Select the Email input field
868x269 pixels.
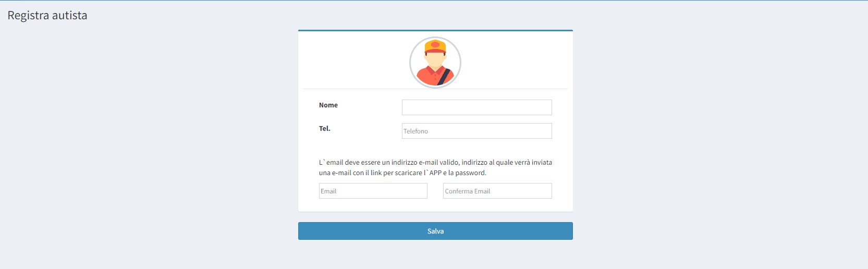pos(373,191)
